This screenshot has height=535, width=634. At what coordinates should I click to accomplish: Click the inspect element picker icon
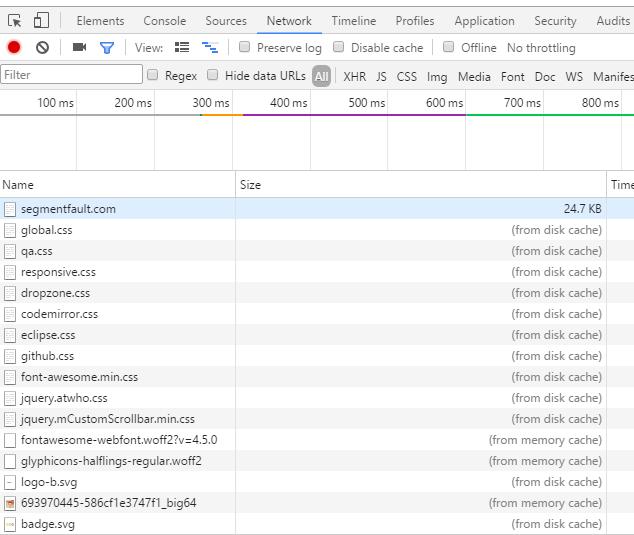pos(15,20)
